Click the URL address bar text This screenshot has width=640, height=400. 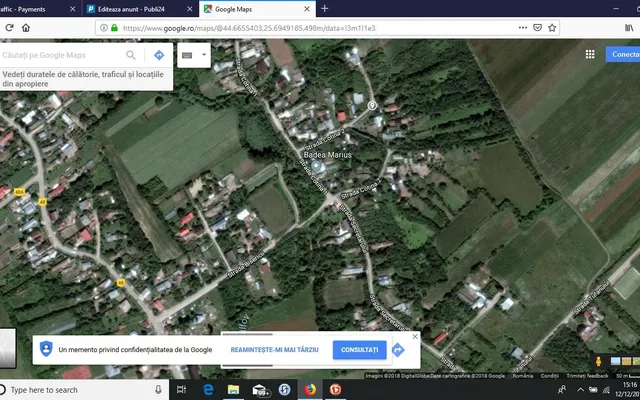click(249, 28)
